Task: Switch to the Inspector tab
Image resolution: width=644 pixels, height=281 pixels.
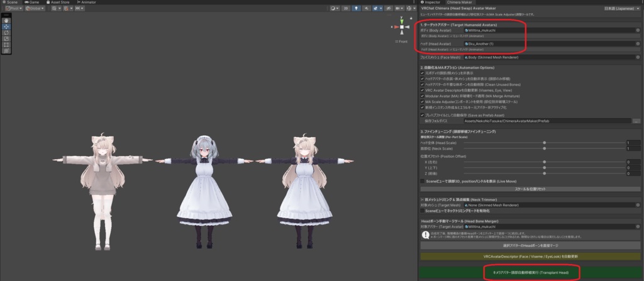Action: (430, 2)
